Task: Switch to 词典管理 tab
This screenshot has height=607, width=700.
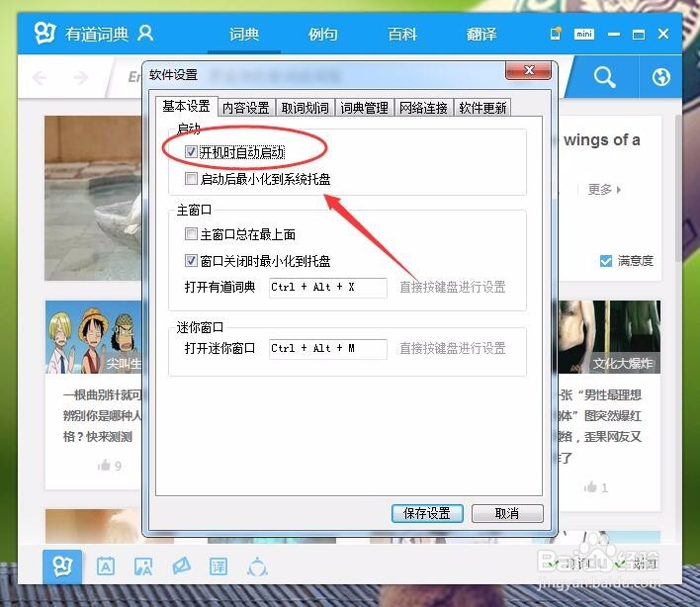Action: [x=364, y=108]
